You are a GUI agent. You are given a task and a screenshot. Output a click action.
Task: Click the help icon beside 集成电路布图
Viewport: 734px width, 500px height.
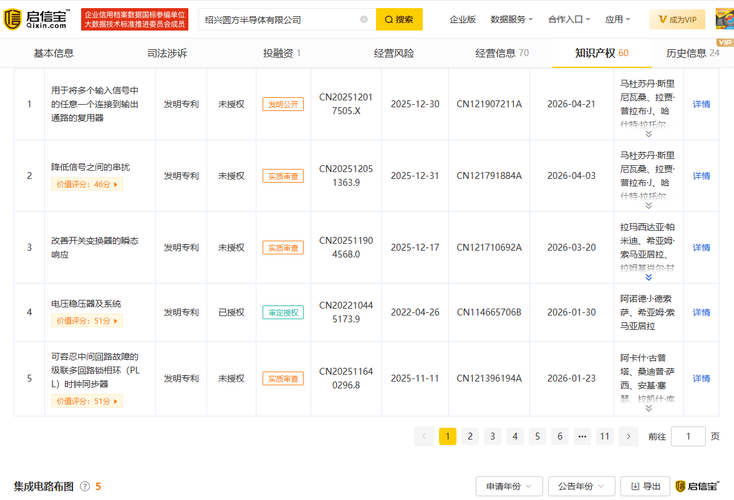(x=85, y=486)
